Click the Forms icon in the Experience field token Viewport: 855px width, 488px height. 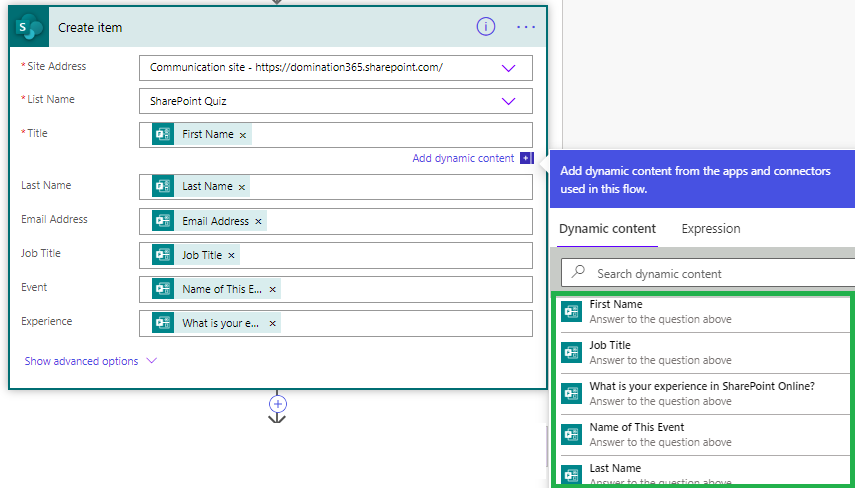pyautogui.click(x=163, y=323)
